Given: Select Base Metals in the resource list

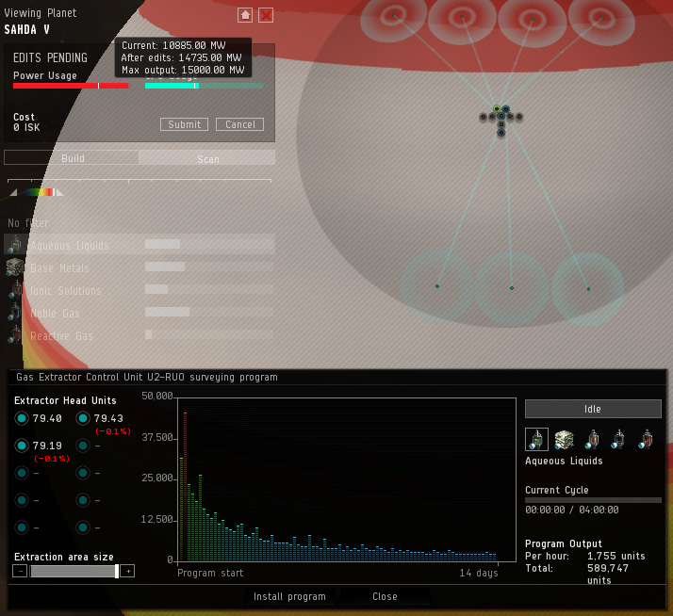Looking at the screenshot, I should [x=140, y=267].
